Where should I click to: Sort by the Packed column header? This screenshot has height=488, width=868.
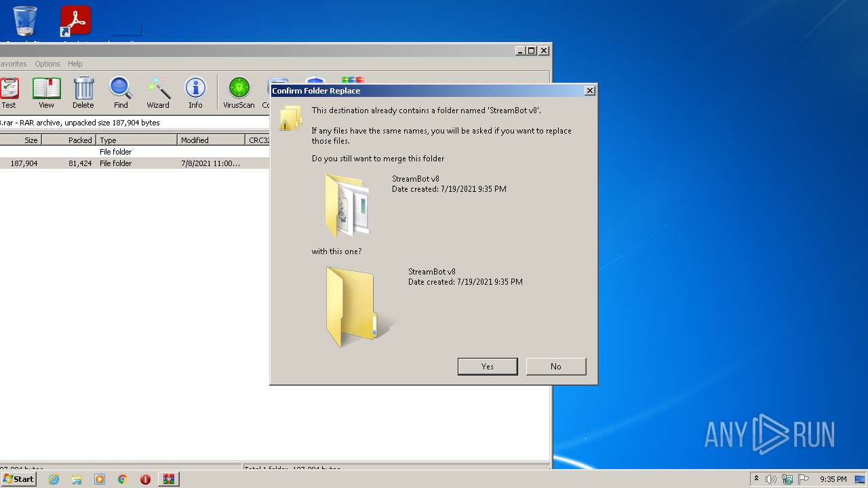click(x=68, y=140)
